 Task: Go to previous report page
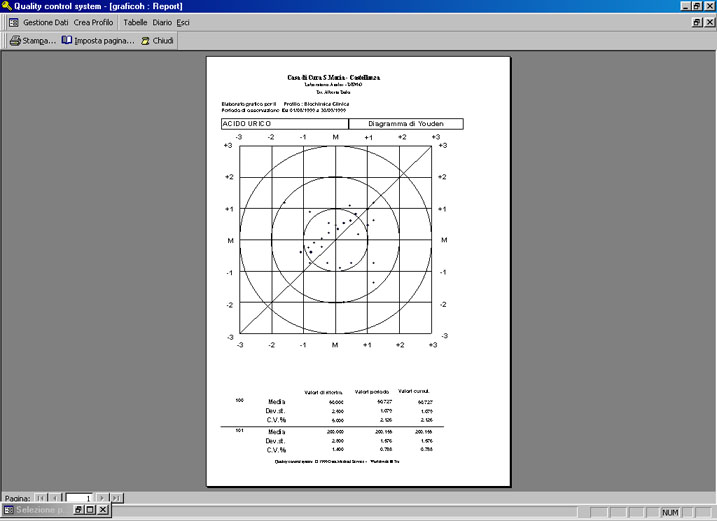coord(55,498)
